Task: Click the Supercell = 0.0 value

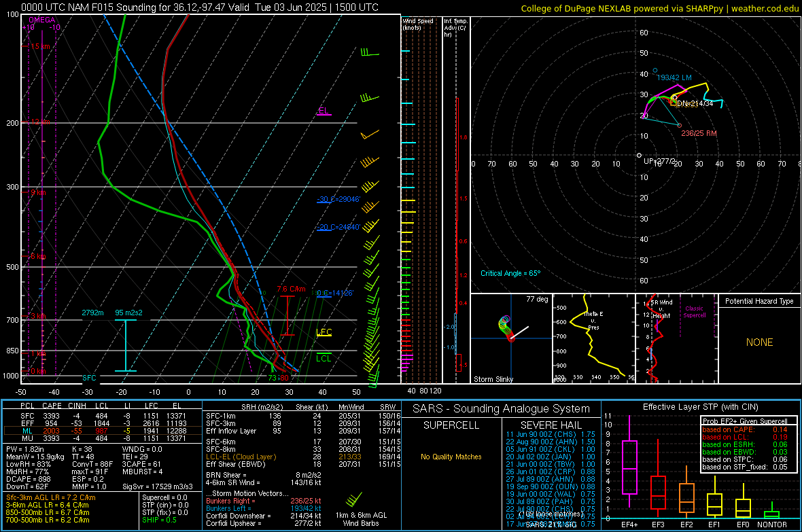Action: pos(164,497)
